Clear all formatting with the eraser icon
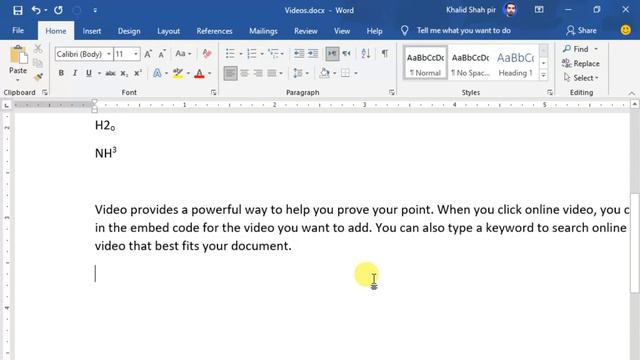 207,53
